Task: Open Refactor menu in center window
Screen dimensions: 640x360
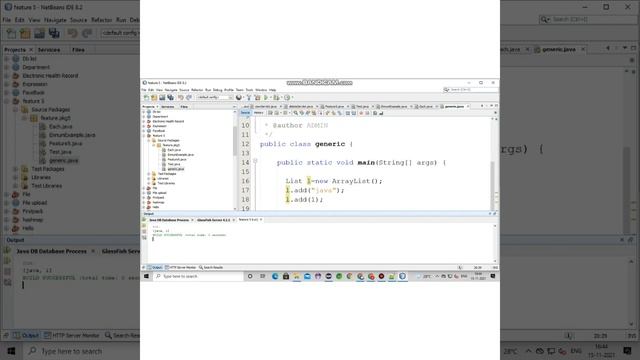Action: [197, 90]
